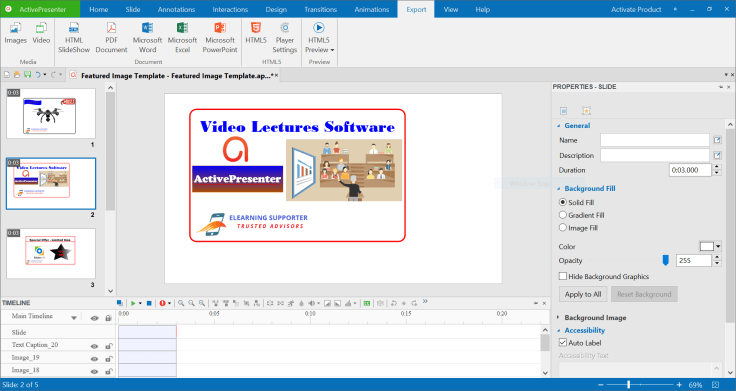The width and height of the screenshot is (736, 391).
Task: Collapse the Accessibility section
Action: (559, 330)
